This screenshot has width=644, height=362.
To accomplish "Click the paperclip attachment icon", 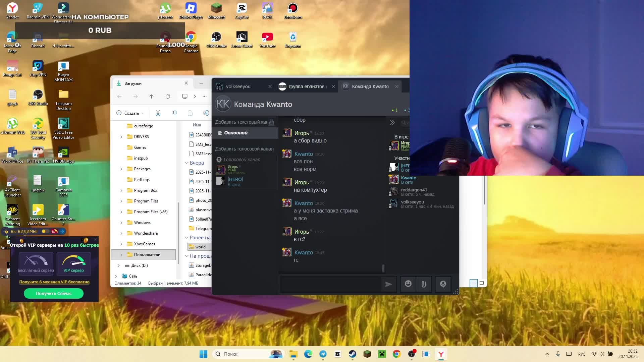I will (424, 284).
